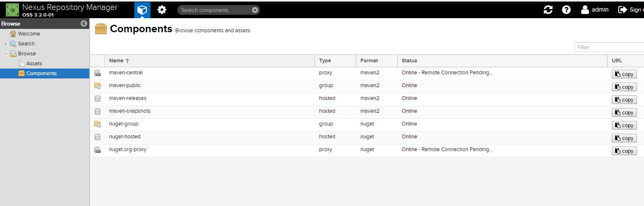Sort by the Type column header
Image resolution: width=644 pixels, height=206 pixels.
pos(335,61)
